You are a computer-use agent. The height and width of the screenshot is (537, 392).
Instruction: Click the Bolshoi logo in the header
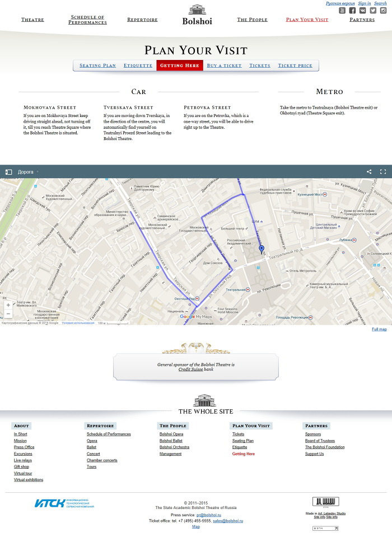[x=197, y=15]
